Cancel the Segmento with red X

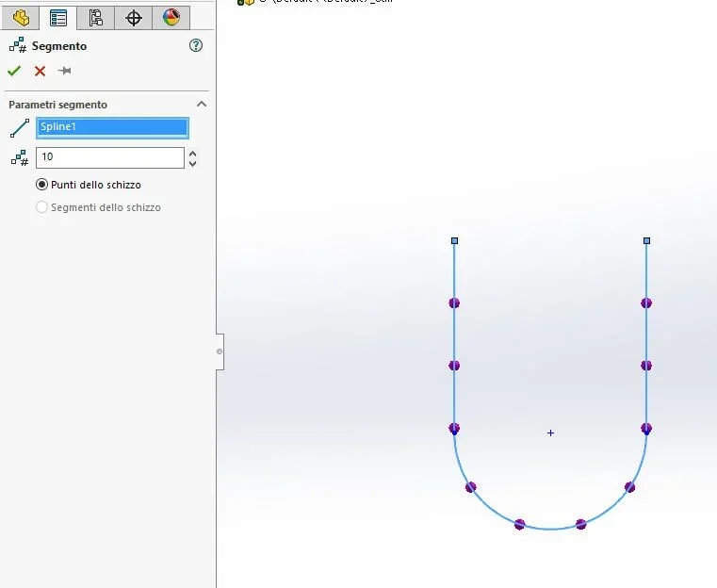coord(40,71)
